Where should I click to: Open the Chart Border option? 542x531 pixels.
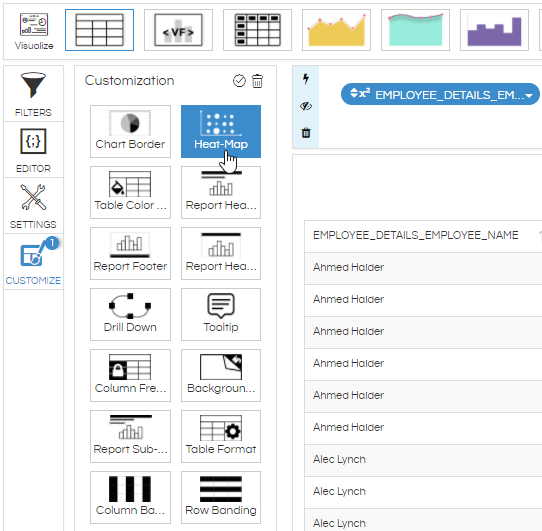coord(130,131)
